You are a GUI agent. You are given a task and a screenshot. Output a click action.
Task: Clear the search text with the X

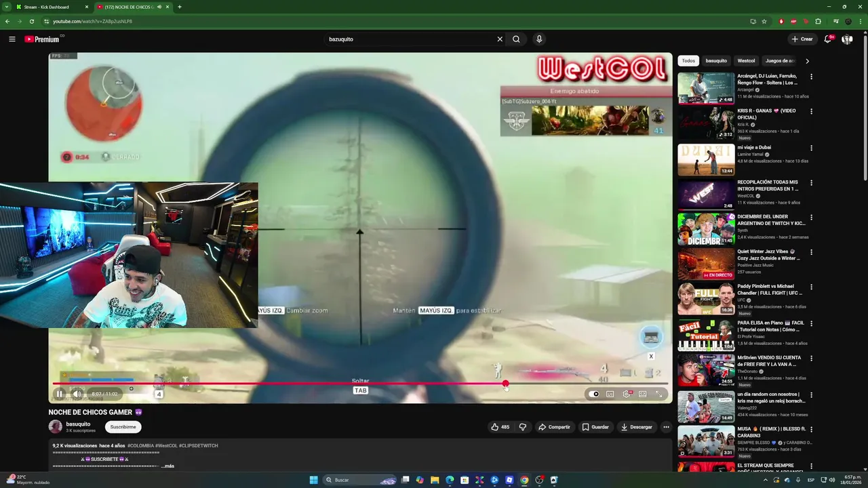click(x=500, y=39)
